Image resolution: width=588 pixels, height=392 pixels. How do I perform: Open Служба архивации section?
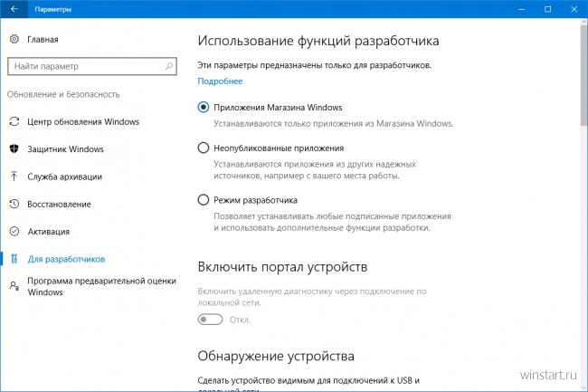(x=64, y=177)
